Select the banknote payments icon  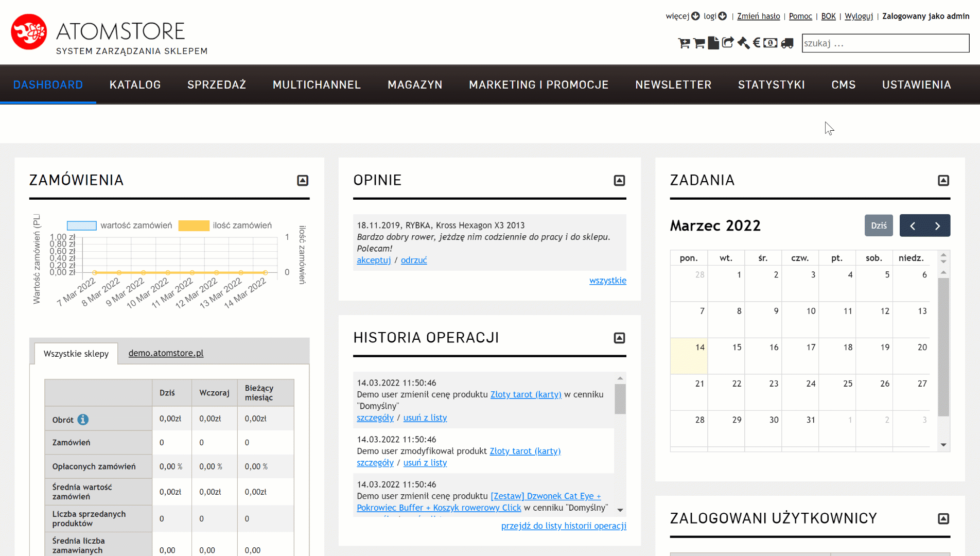(771, 43)
